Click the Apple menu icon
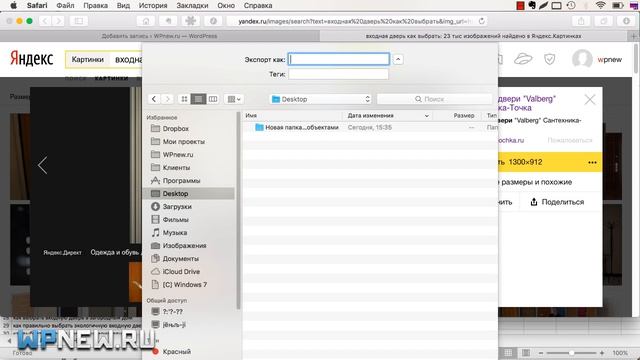The width and height of the screenshot is (640, 360). [13, 5]
